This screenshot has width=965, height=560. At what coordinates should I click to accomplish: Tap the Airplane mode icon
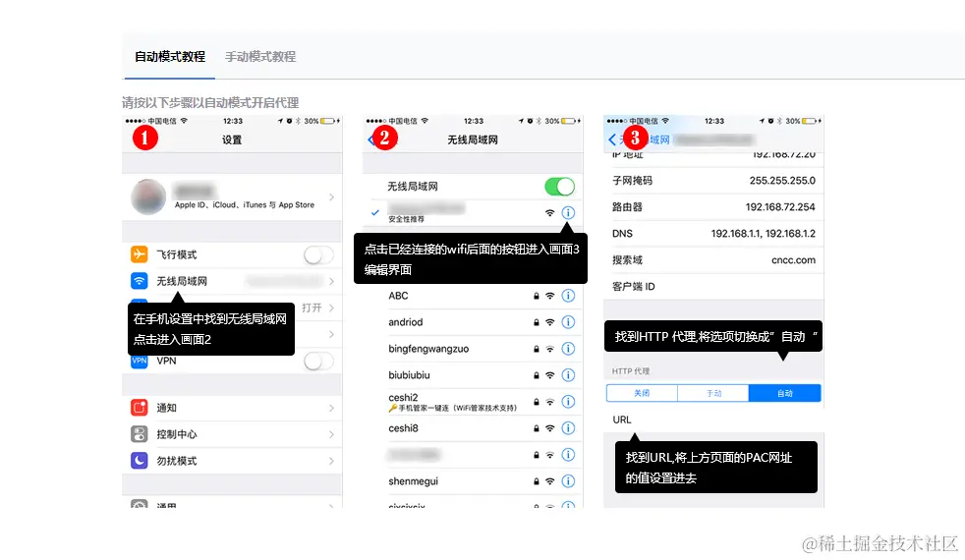click(x=140, y=254)
